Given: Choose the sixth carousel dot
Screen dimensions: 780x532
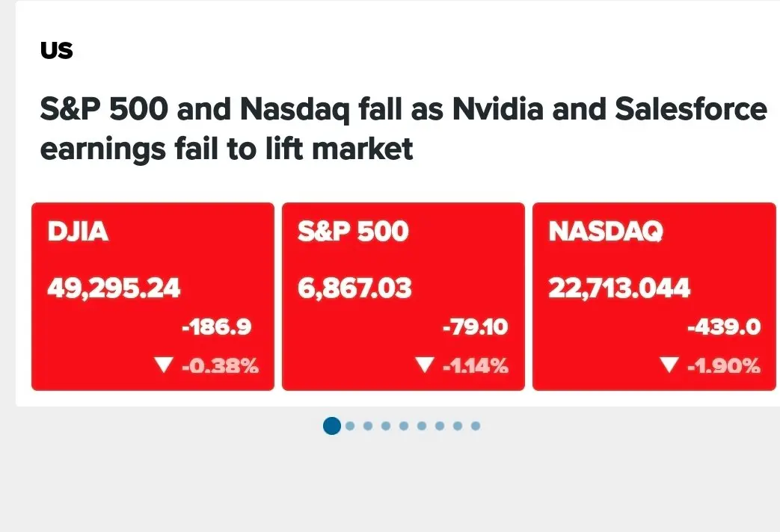Looking at the screenshot, I should [x=422, y=426].
